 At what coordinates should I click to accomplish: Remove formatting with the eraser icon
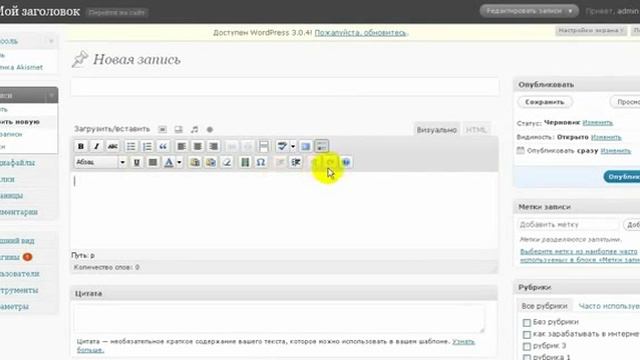(x=227, y=162)
